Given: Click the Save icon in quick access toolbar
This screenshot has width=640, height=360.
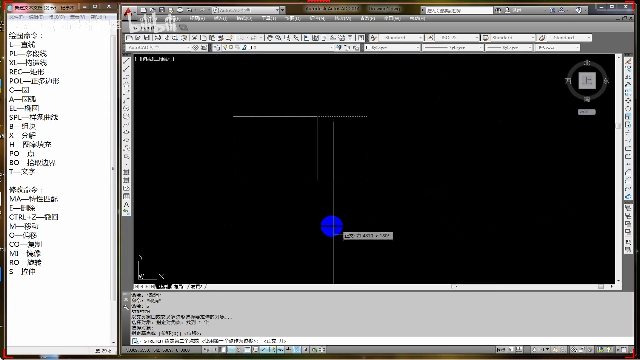Looking at the screenshot, I should 162,10.
